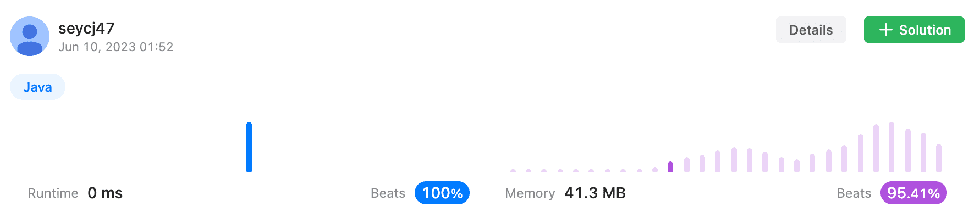Click the seycj47 user avatar icon

coord(30,36)
